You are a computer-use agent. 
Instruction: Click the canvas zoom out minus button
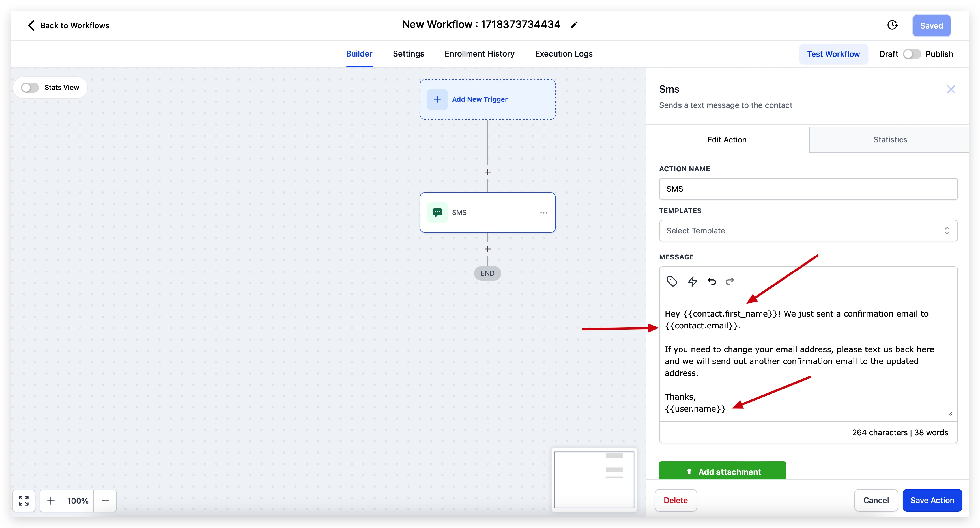(x=105, y=501)
